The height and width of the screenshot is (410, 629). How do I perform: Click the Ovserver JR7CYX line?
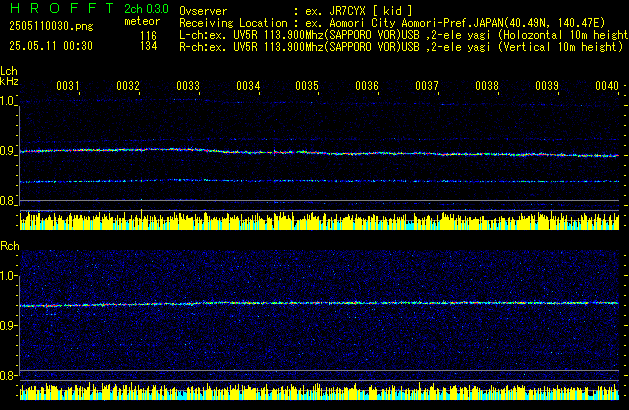pos(296,11)
